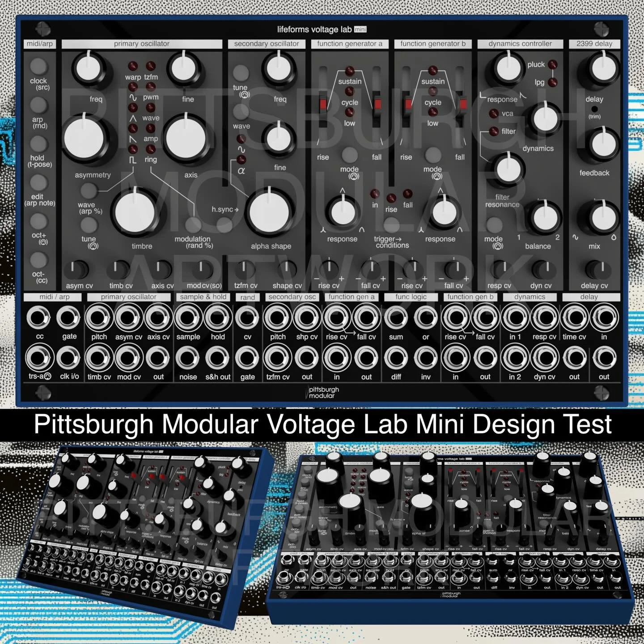Toggle the arp (rnd) button
Image resolution: width=644 pixels, height=644 pixels.
[x=39, y=105]
